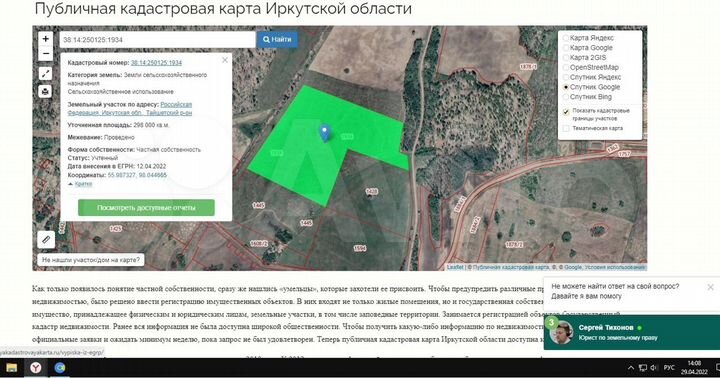Open network icon in system tray
Image resolution: width=720 pixels, height=378 pixels.
tap(643, 368)
